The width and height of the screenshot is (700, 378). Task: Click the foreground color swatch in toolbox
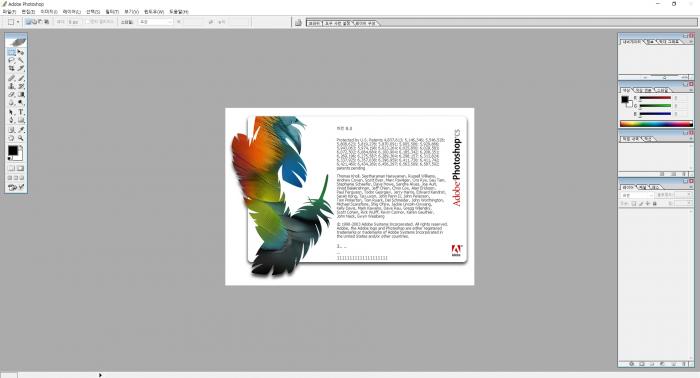click(12, 151)
